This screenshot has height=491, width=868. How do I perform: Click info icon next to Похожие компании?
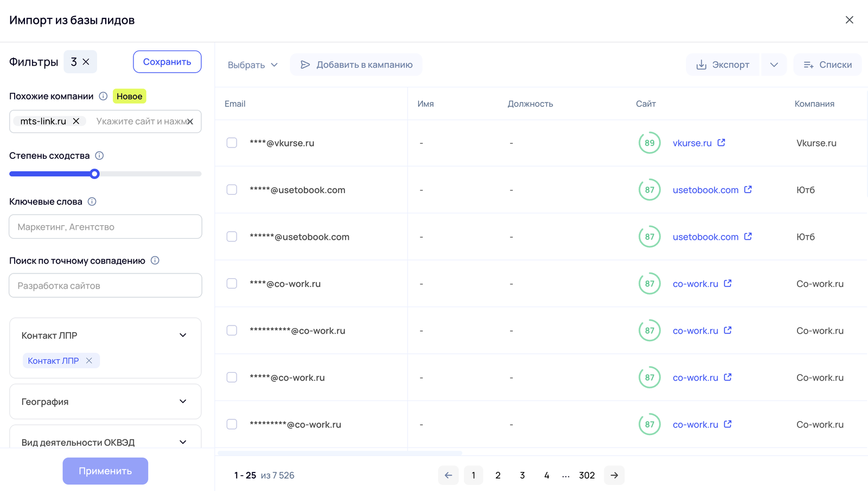[103, 96]
